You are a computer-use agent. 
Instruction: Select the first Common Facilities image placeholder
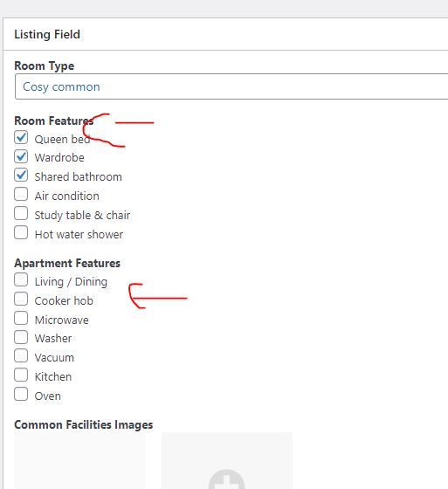(x=79, y=460)
